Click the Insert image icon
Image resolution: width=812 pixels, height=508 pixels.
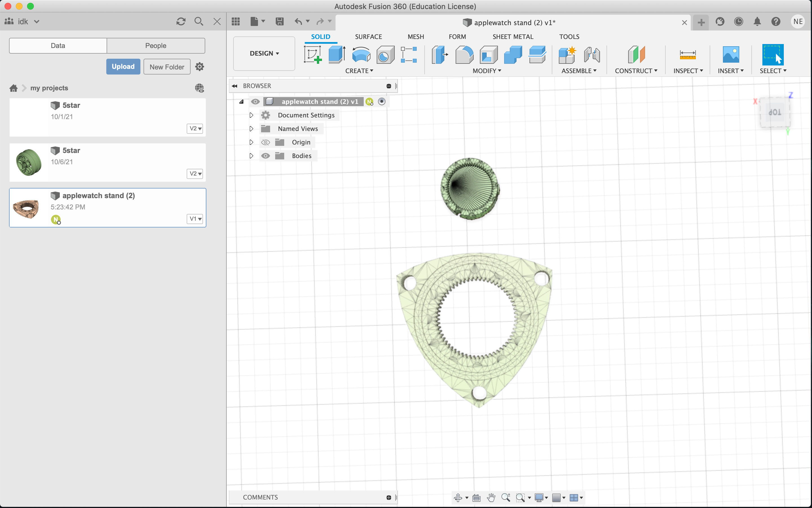(x=731, y=55)
